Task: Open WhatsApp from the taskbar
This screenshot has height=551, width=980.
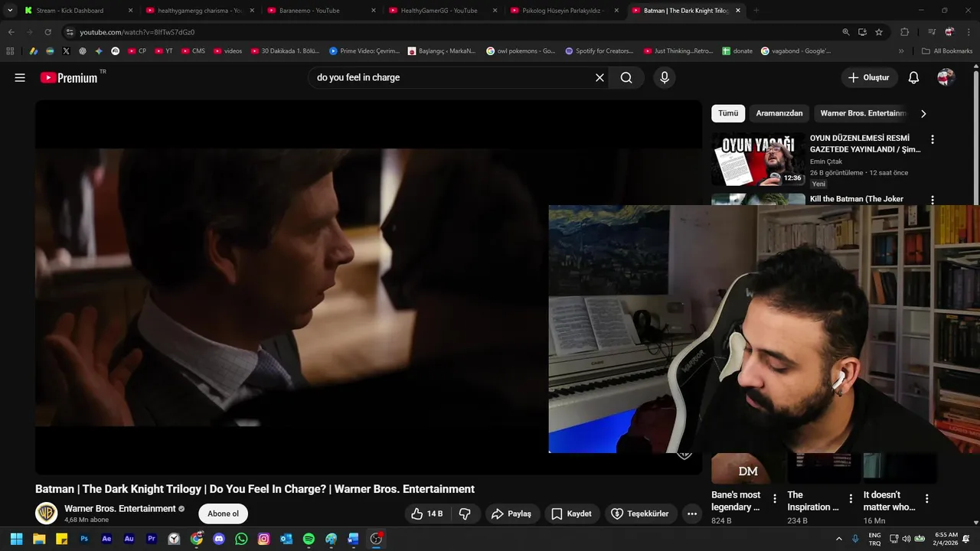Action: pos(241,539)
